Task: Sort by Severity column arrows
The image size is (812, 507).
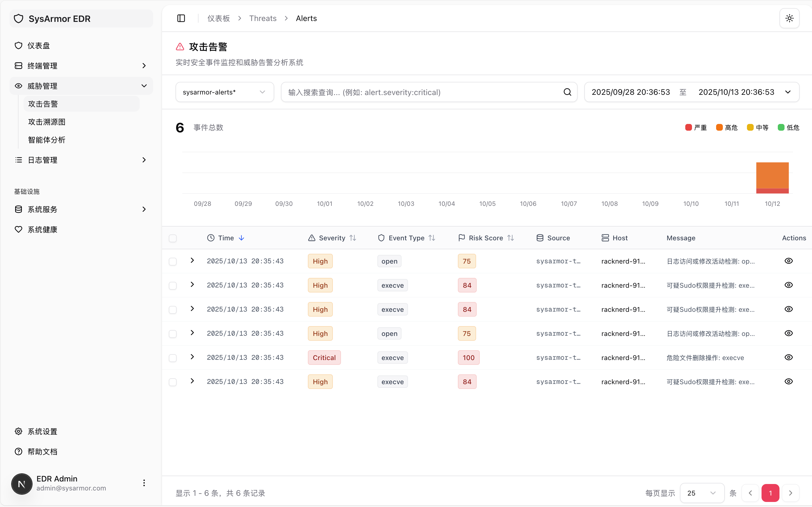Action: click(353, 238)
